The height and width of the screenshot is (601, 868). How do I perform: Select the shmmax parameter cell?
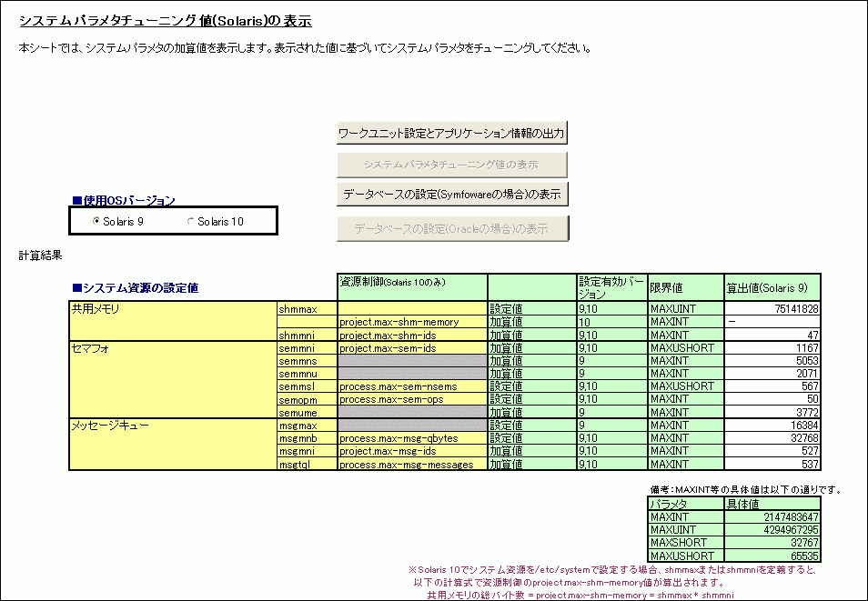[x=307, y=309]
